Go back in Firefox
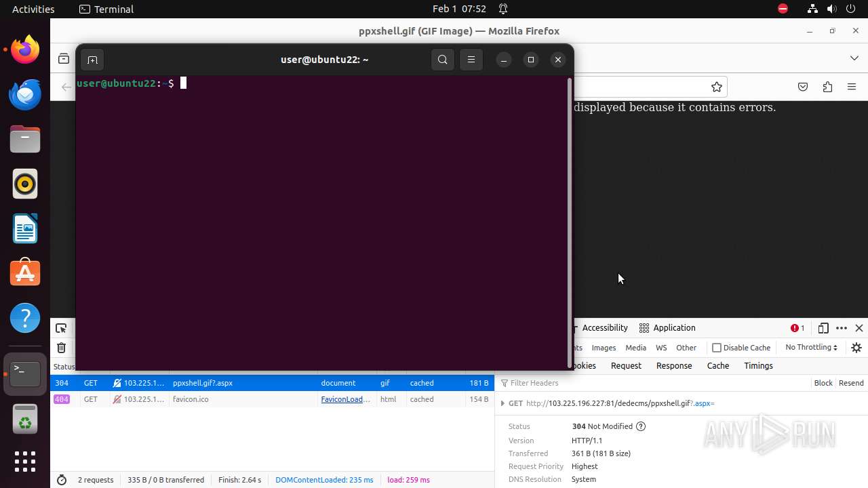Screen dimensions: 868x488 (x=66, y=87)
